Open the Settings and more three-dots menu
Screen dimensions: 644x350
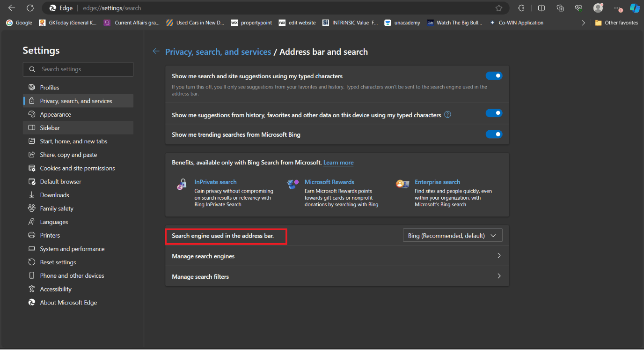pyautogui.click(x=618, y=8)
